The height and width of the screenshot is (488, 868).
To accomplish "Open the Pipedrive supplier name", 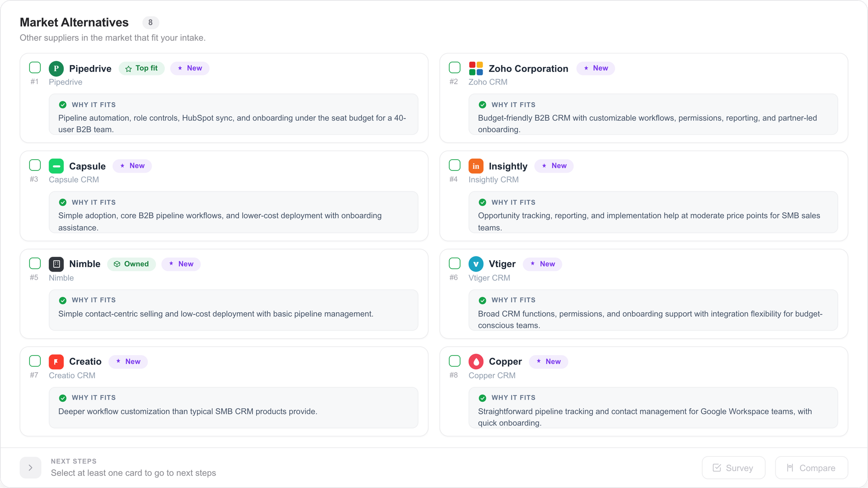I will coord(90,69).
